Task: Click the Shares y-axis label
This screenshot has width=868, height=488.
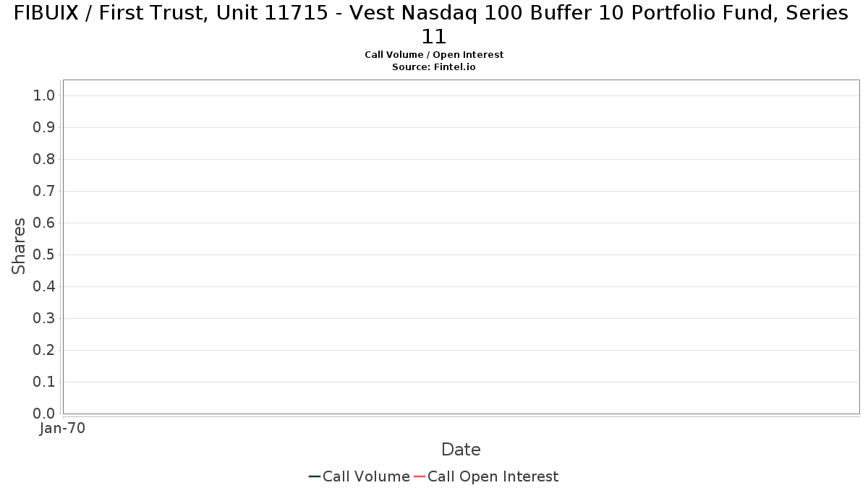Action: click(19, 246)
